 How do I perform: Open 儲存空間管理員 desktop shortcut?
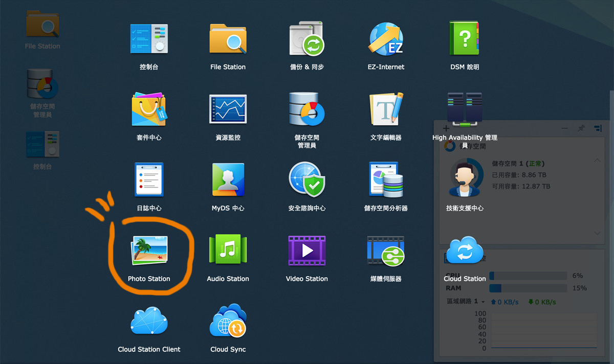coord(42,84)
